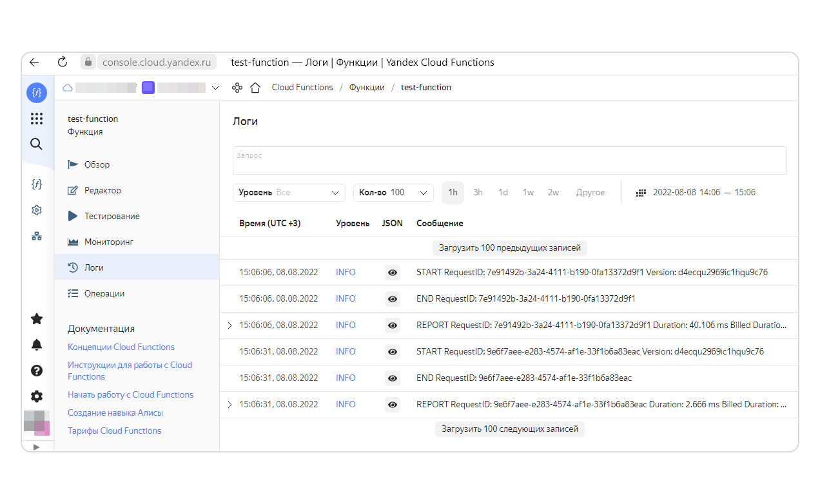The image size is (820, 504).
Task: Open Начать работу с Cloud Functions link
Action: pyautogui.click(x=131, y=394)
